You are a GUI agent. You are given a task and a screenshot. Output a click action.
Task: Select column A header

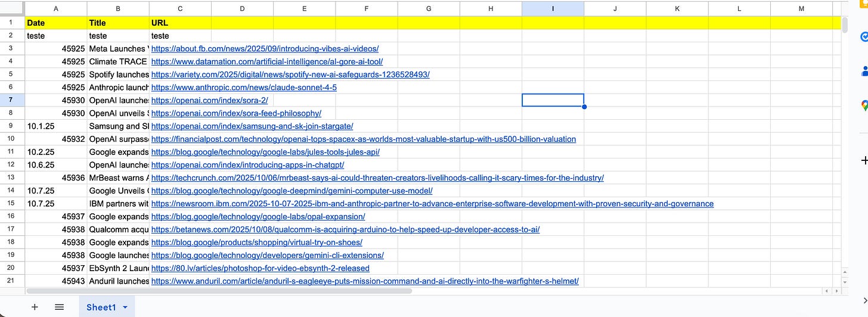point(56,8)
